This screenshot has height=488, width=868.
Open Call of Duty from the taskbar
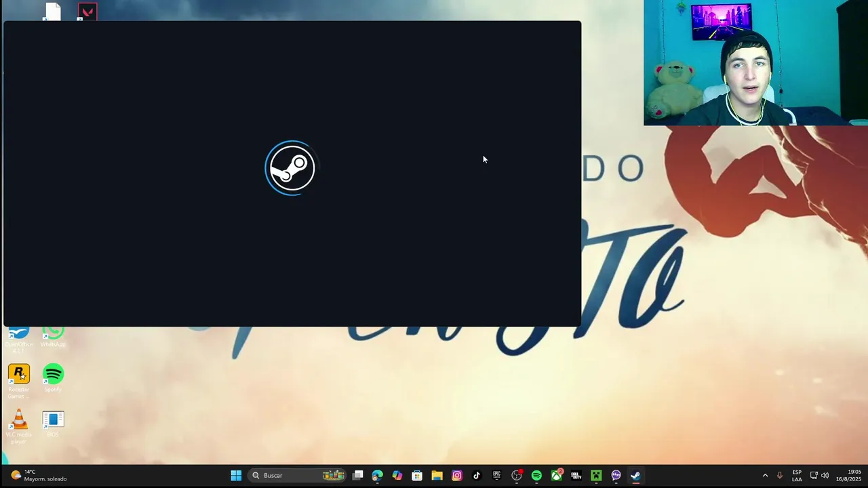coord(576,476)
